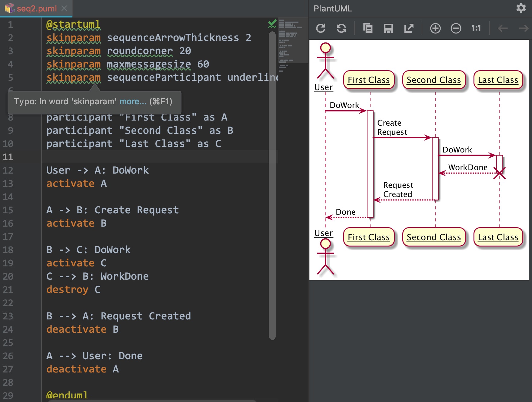Click the 'activate A' line
This screenshot has height=402, width=532.
click(76, 184)
